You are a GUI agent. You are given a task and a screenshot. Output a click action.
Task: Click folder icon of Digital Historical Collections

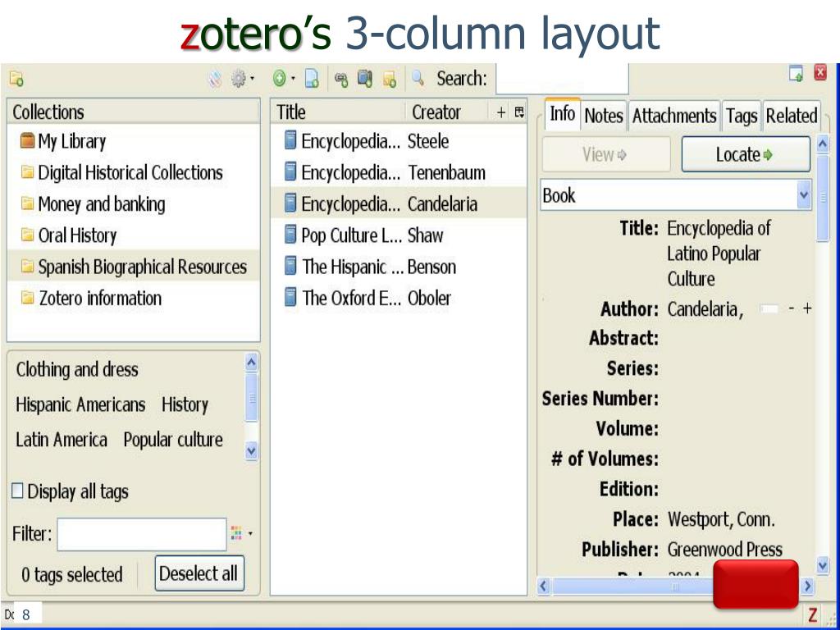pos(27,172)
